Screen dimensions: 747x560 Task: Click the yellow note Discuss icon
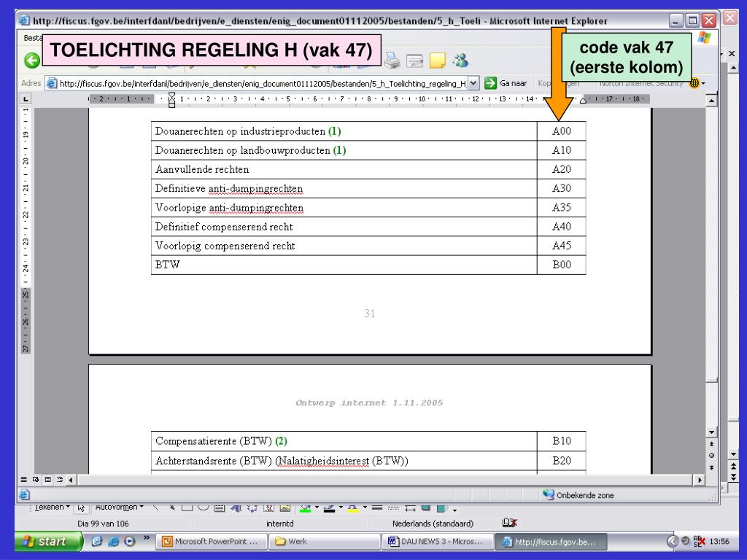[x=438, y=61]
